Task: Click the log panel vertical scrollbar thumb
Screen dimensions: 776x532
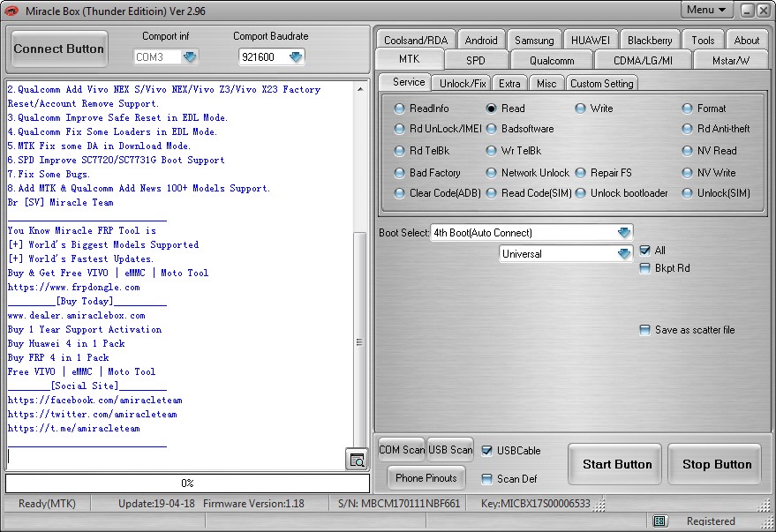Action: (x=360, y=341)
